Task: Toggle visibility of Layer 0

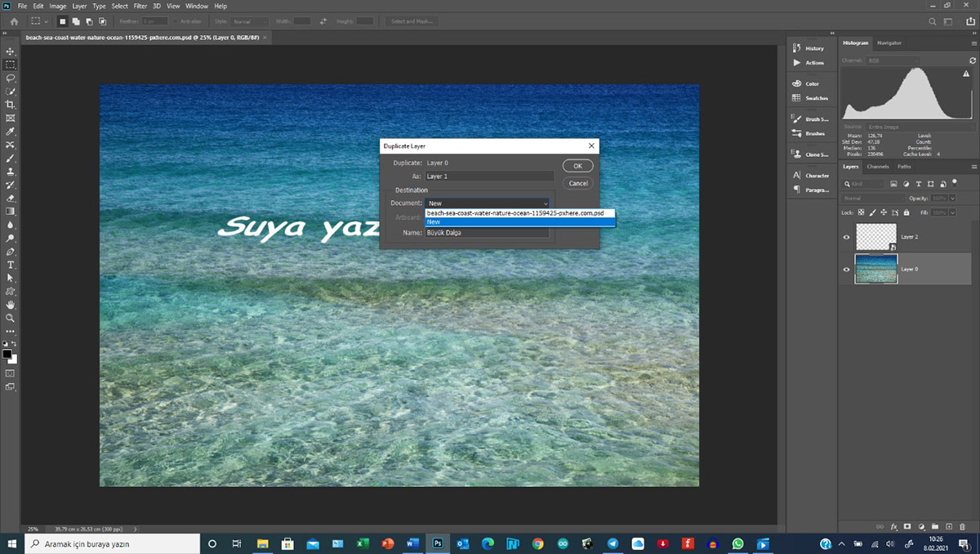Action: coord(846,269)
